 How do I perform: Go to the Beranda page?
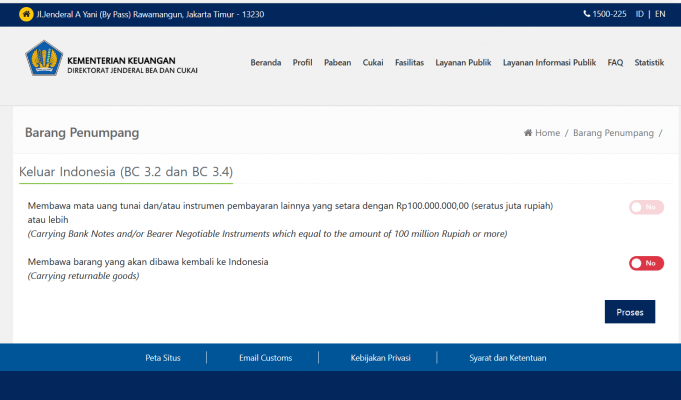265,62
